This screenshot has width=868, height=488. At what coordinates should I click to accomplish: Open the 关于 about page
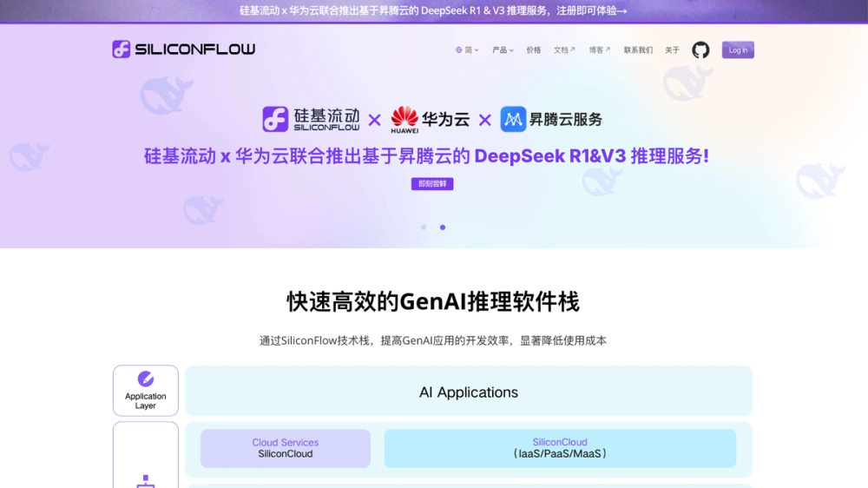pos(672,49)
